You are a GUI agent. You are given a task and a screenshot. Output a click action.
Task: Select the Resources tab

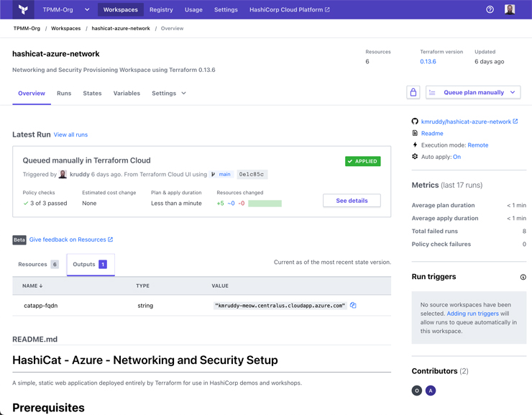tap(38, 265)
